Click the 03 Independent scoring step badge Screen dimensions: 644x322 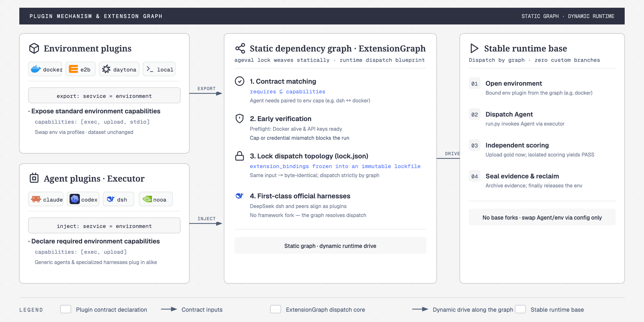[475, 145]
